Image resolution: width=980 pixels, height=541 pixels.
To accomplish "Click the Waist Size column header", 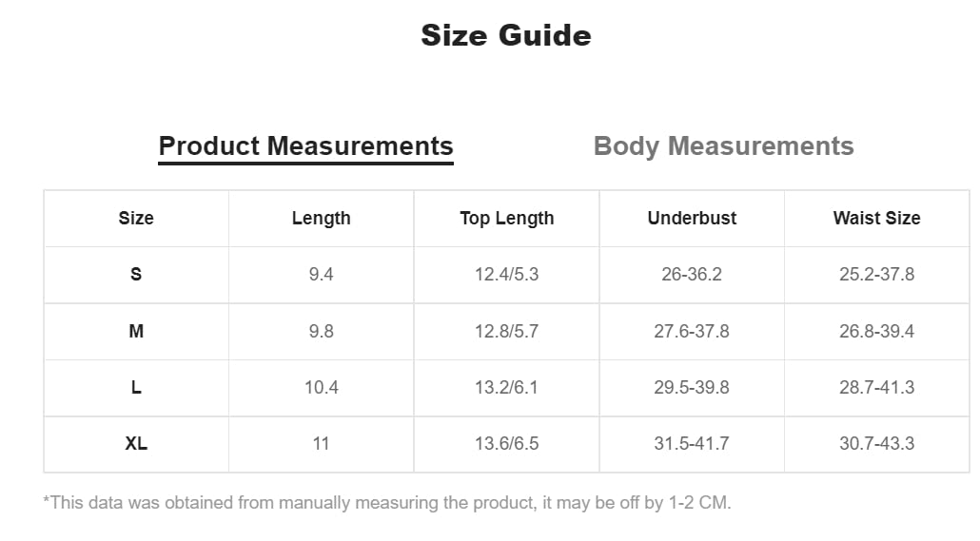I will pos(877,218).
